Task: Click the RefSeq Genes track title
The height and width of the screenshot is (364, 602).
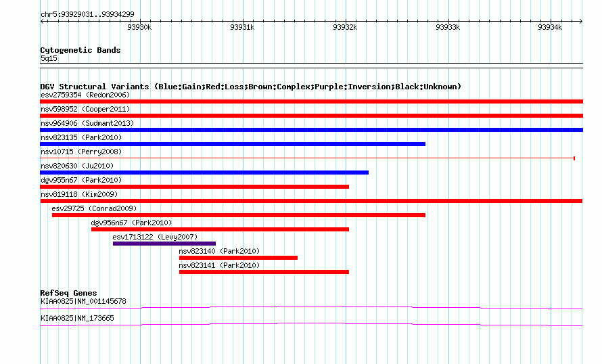Action: pyautogui.click(x=68, y=293)
